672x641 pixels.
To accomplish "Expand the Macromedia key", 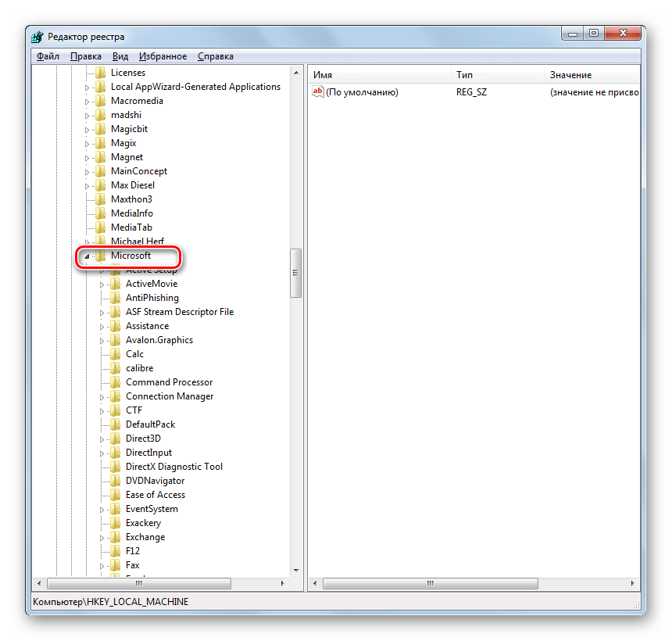I will click(x=87, y=102).
